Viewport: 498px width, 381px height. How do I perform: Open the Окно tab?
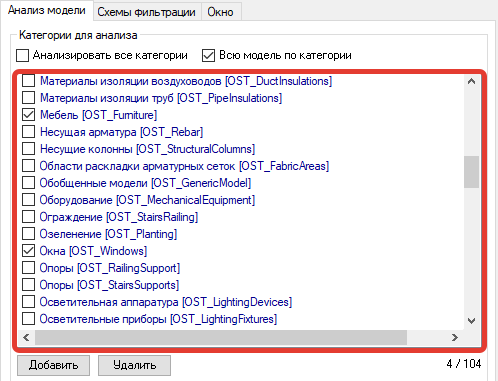220,12
